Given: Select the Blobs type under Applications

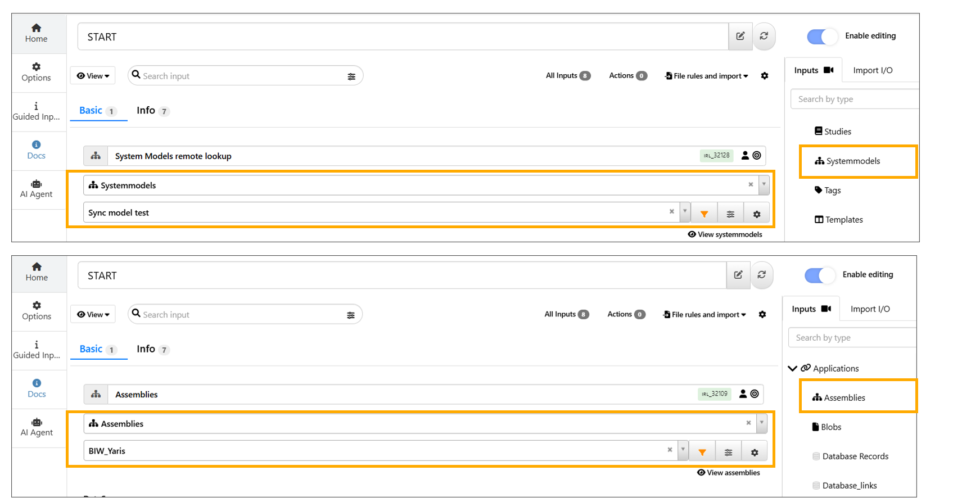Looking at the screenshot, I should click(x=830, y=427).
